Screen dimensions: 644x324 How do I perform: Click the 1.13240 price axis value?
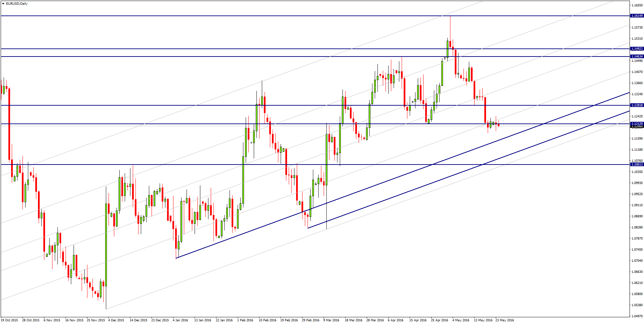[637, 94]
